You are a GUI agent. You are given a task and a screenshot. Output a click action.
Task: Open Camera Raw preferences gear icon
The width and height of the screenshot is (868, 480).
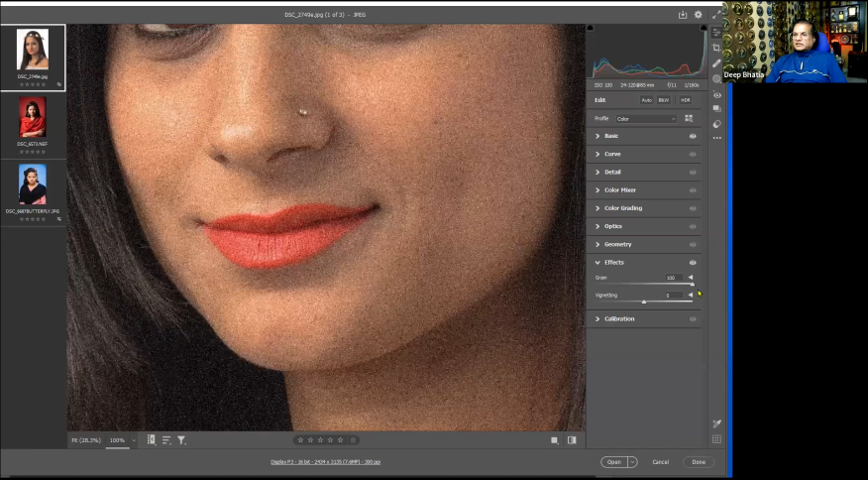[698, 15]
